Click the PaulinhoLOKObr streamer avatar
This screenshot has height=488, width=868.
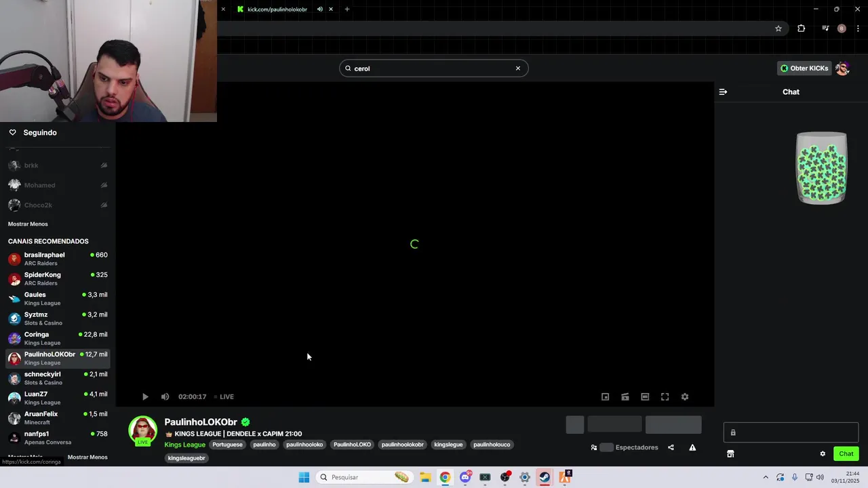142,430
